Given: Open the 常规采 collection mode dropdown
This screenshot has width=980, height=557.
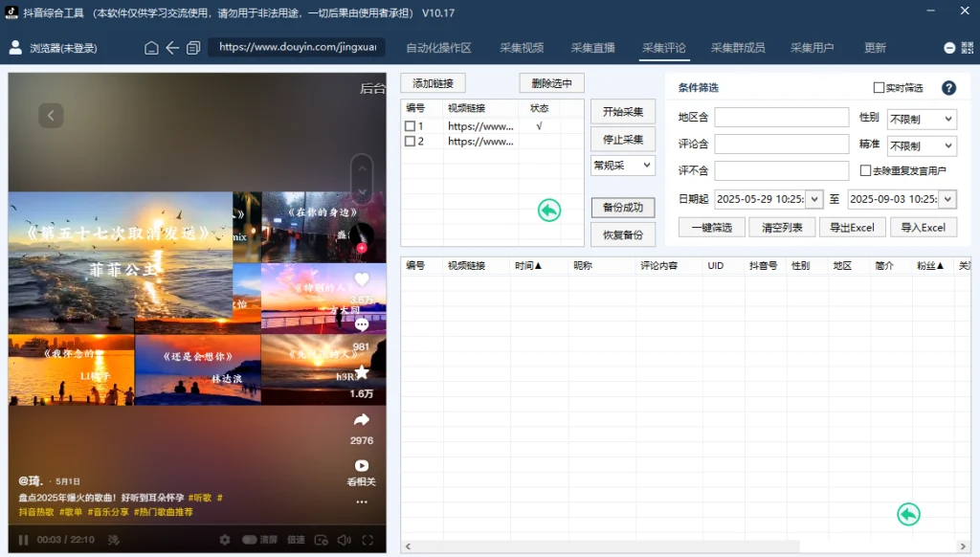Looking at the screenshot, I should (622, 166).
